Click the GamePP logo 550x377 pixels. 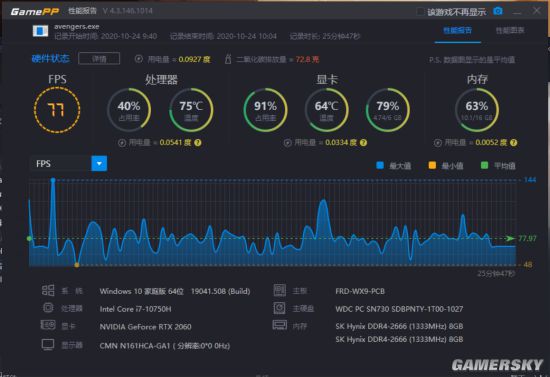(34, 12)
